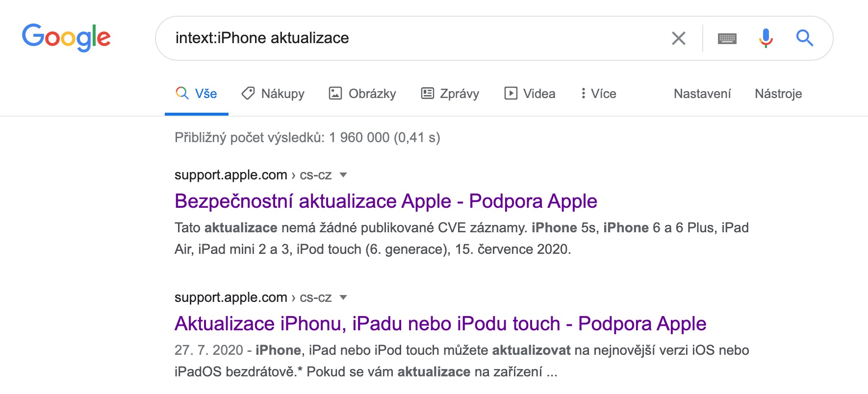
Task: Click the blue magnifier search button
Action: pyautogui.click(x=804, y=38)
